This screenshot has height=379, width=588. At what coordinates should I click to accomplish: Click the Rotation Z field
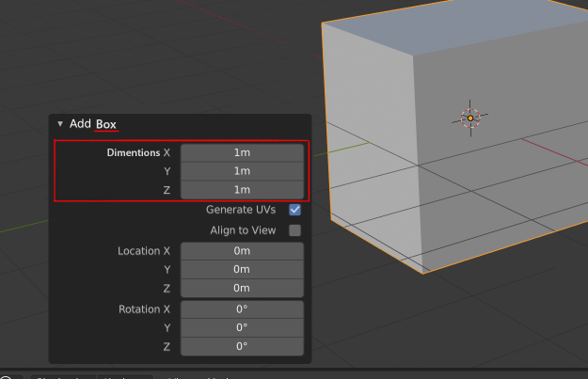click(x=242, y=347)
